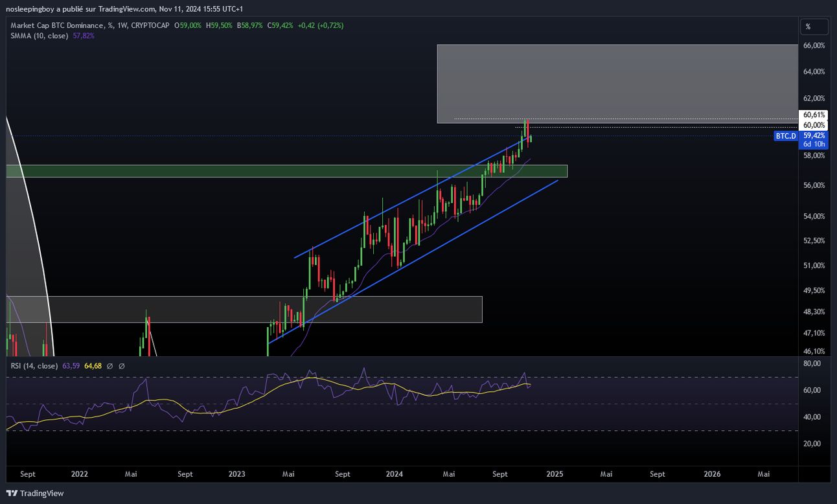
Task: Click the 2024 time axis label
Action: pos(394,474)
